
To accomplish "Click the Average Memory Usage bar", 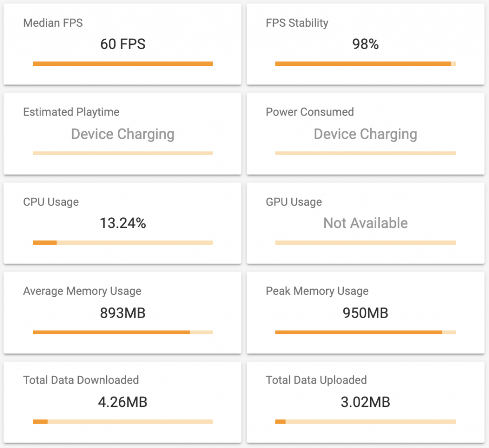I will click(123, 332).
